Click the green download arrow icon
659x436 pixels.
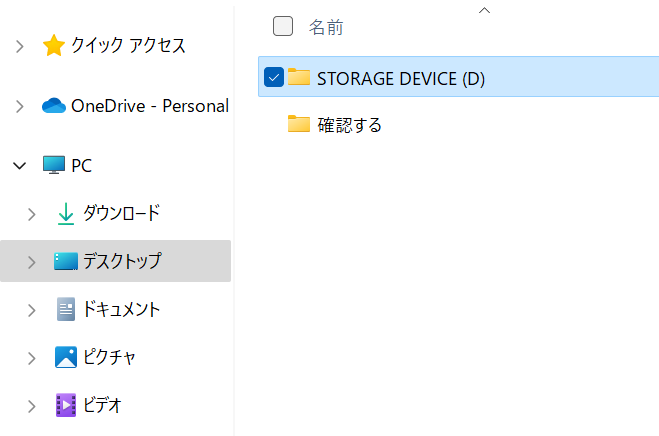pos(66,213)
